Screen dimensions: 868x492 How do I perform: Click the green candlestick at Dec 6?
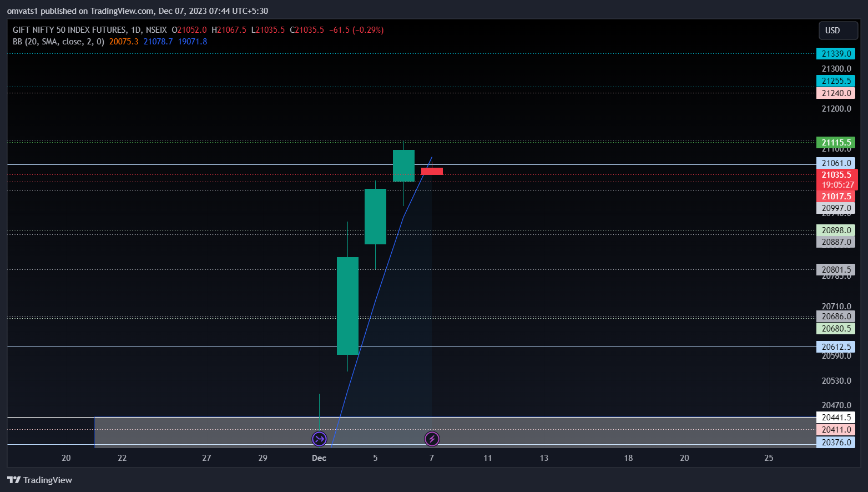(403, 165)
